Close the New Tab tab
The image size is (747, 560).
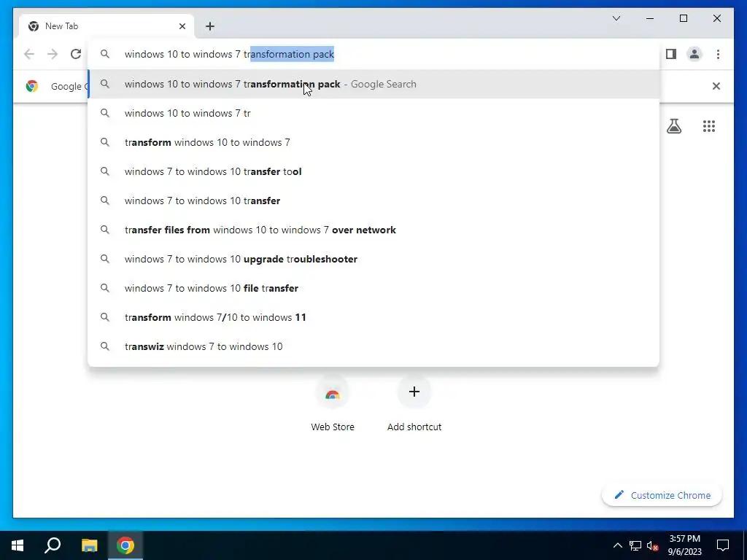pos(182,26)
